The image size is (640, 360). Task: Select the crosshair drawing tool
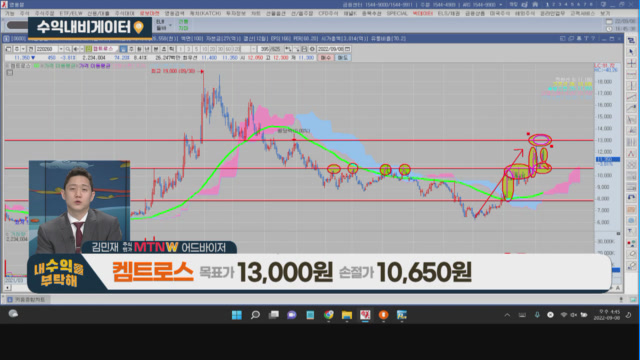(x=631, y=63)
